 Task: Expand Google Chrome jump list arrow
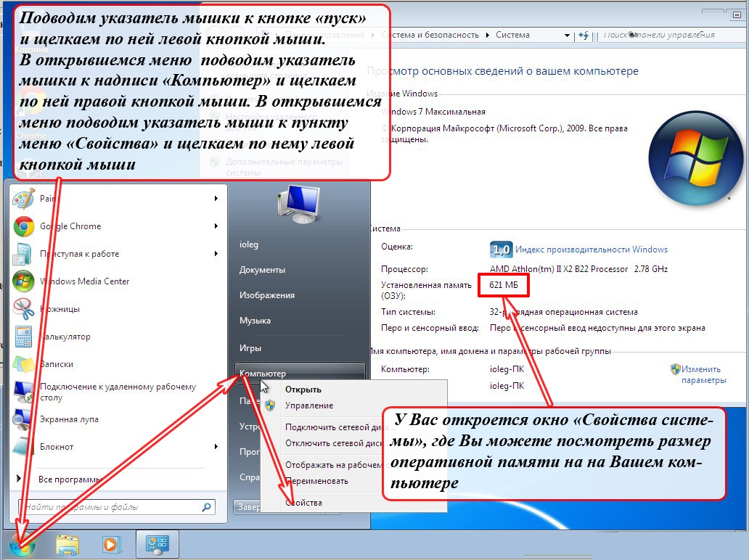216,226
